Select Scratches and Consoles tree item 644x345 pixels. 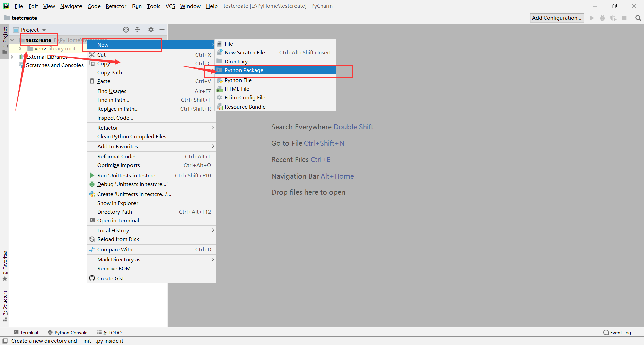pos(55,65)
